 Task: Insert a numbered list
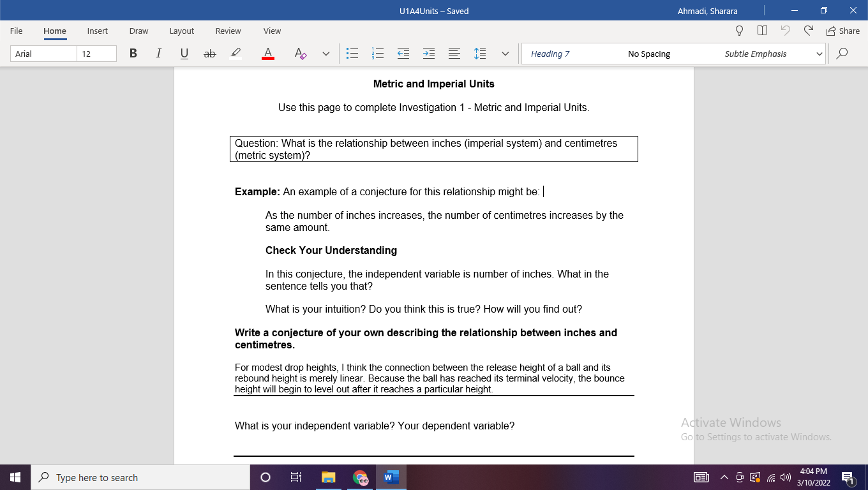coord(378,54)
